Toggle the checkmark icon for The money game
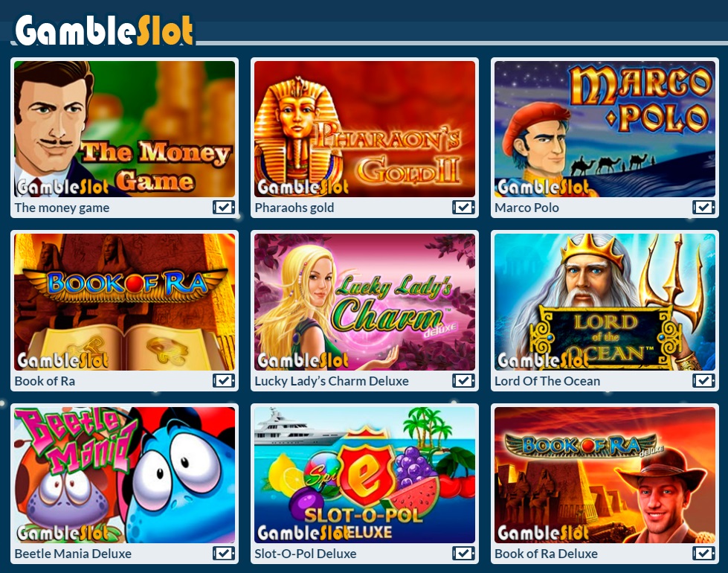728x573 pixels. [224, 208]
